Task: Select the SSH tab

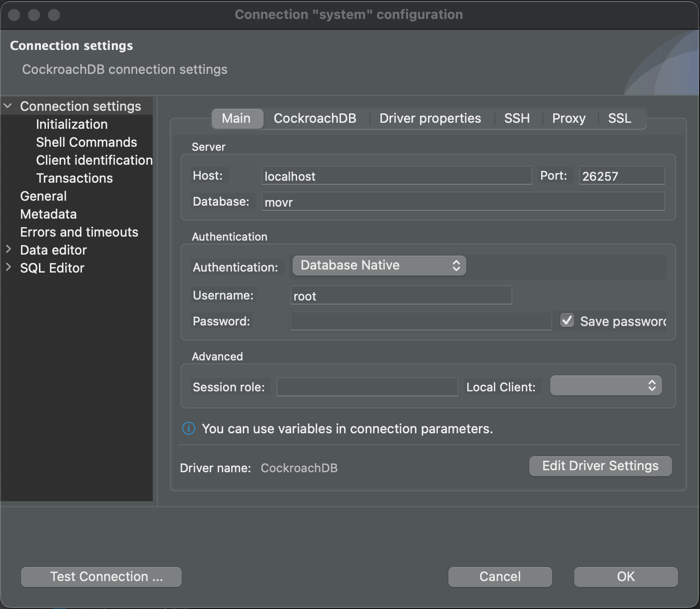Action: point(516,118)
